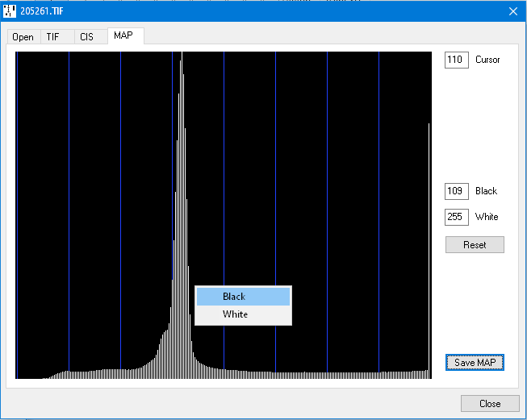
Task: Click the Black label beside the 109 field
Action: (x=486, y=191)
